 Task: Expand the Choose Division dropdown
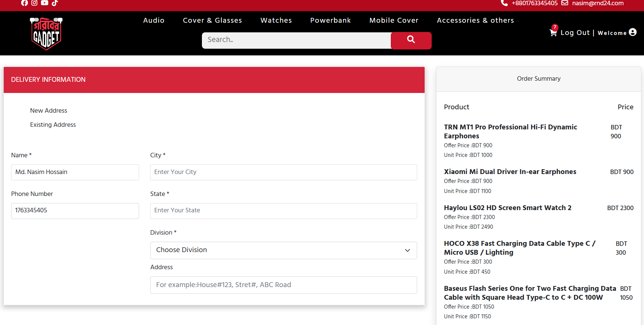pyautogui.click(x=283, y=250)
